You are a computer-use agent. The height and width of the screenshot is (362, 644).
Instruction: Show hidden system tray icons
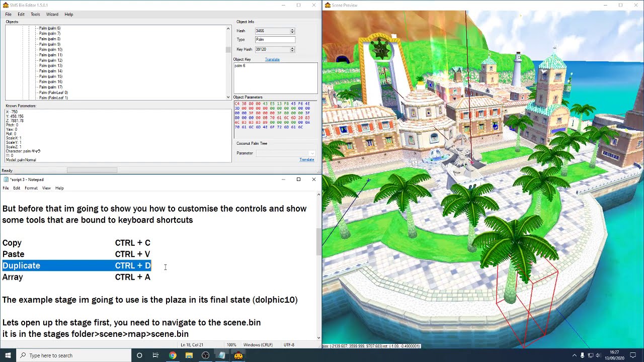(x=574, y=355)
